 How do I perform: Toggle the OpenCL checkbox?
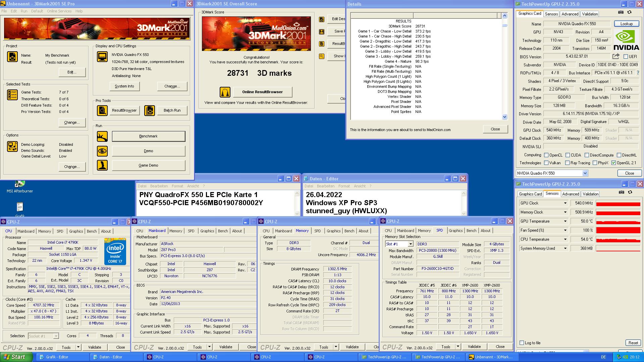pyautogui.click(x=546, y=155)
